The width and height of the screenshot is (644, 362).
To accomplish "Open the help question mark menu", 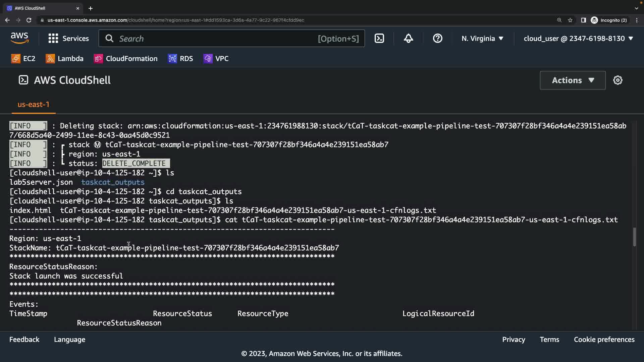I will [437, 39].
